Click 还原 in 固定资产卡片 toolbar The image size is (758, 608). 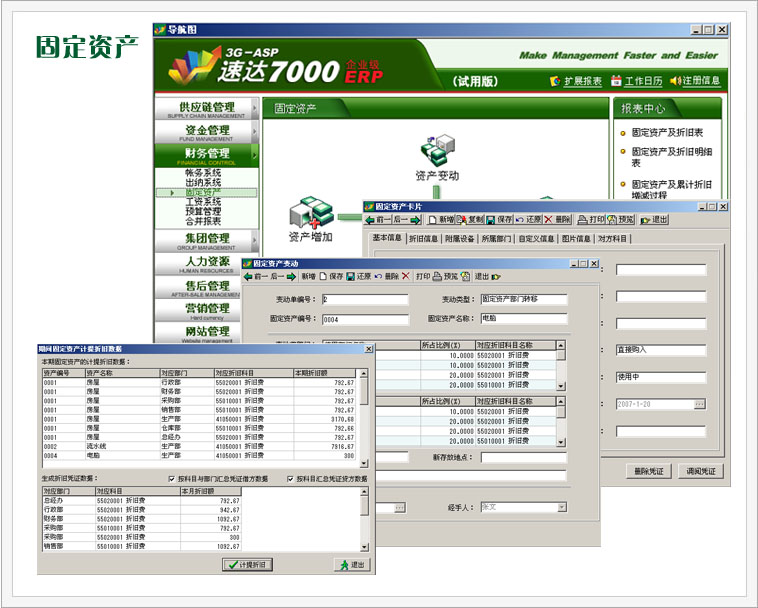(528, 220)
